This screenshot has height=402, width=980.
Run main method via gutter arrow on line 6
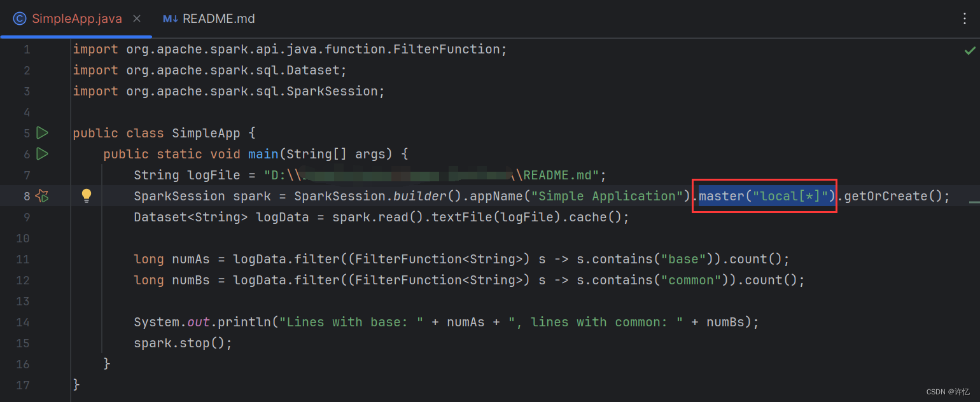[42, 154]
